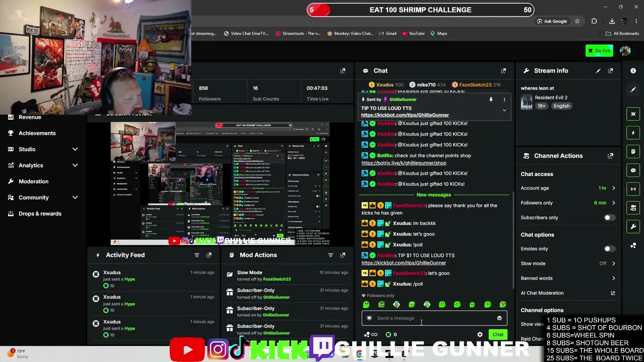The height and width of the screenshot is (362, 644).
Task: Toggle Subscribers only chat mode
Action: pos(609,218)
